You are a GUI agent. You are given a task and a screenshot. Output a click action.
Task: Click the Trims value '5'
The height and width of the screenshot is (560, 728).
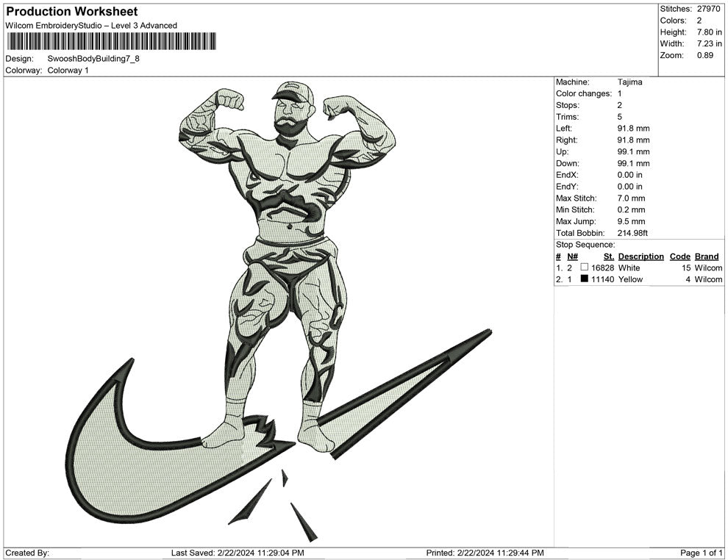click(619, 117)
